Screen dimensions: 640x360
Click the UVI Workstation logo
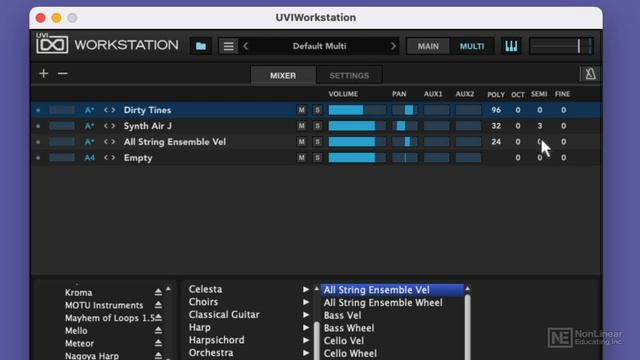[107, 44]
